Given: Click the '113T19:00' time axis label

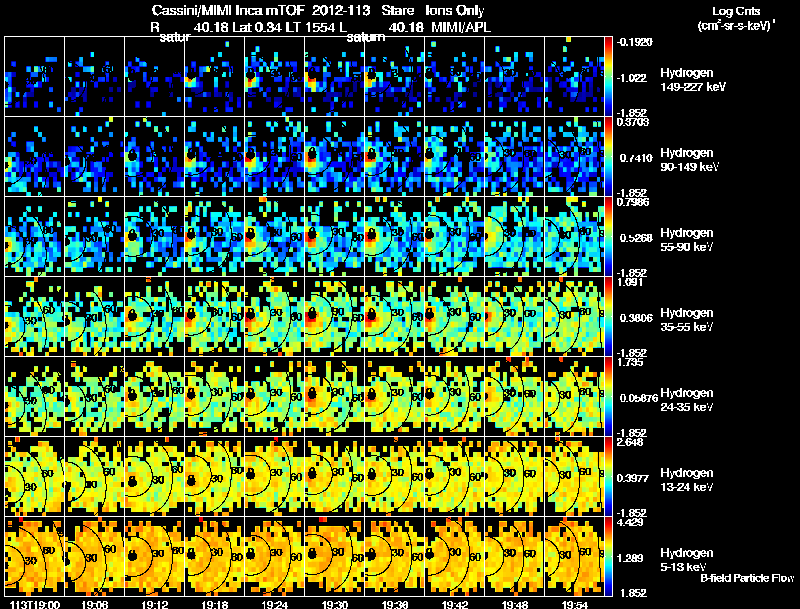Looking at the screenshot, I should pos(35,605).
